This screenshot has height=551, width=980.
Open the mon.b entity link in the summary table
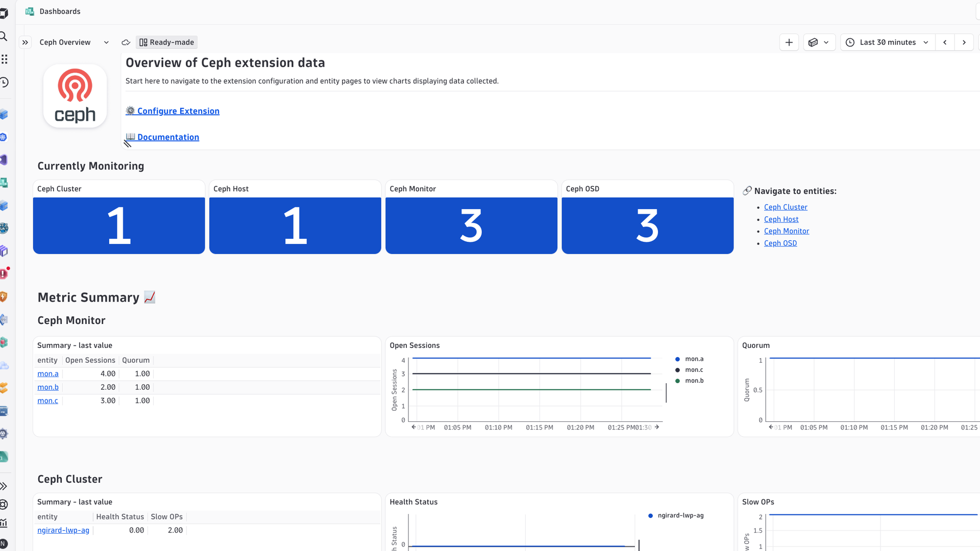point(48,387)
